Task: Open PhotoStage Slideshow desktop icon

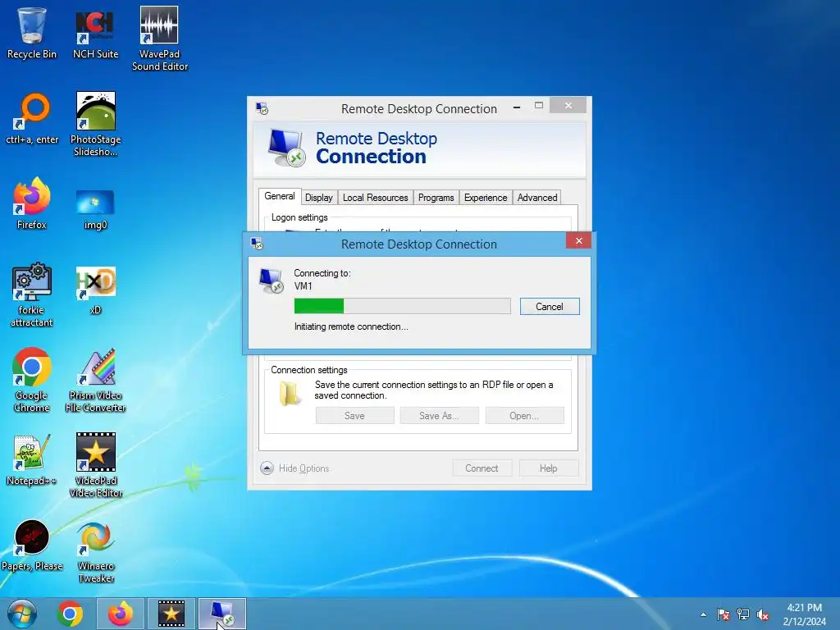Action: [x=95, y=125]
